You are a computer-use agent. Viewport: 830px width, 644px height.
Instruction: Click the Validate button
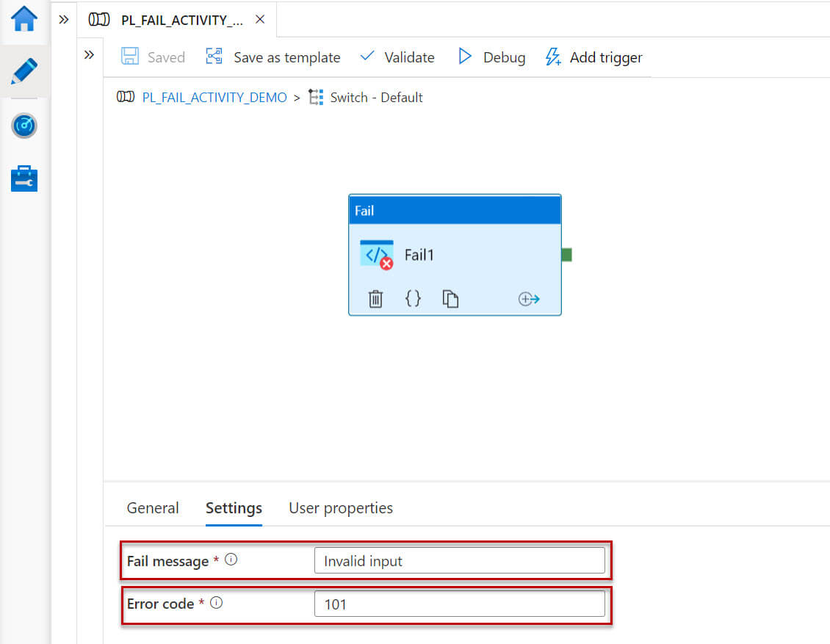[x=397, y=57]
